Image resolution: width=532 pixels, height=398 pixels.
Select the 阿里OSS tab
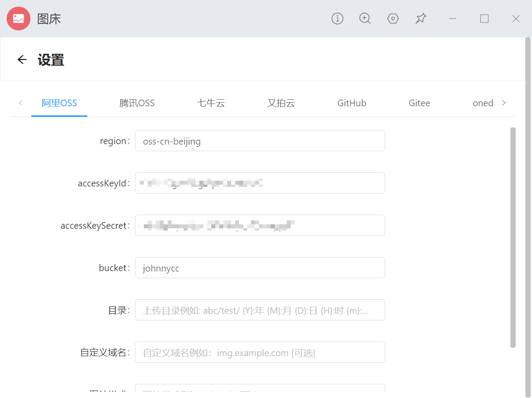pyautogui.click(x=60, y=103)
